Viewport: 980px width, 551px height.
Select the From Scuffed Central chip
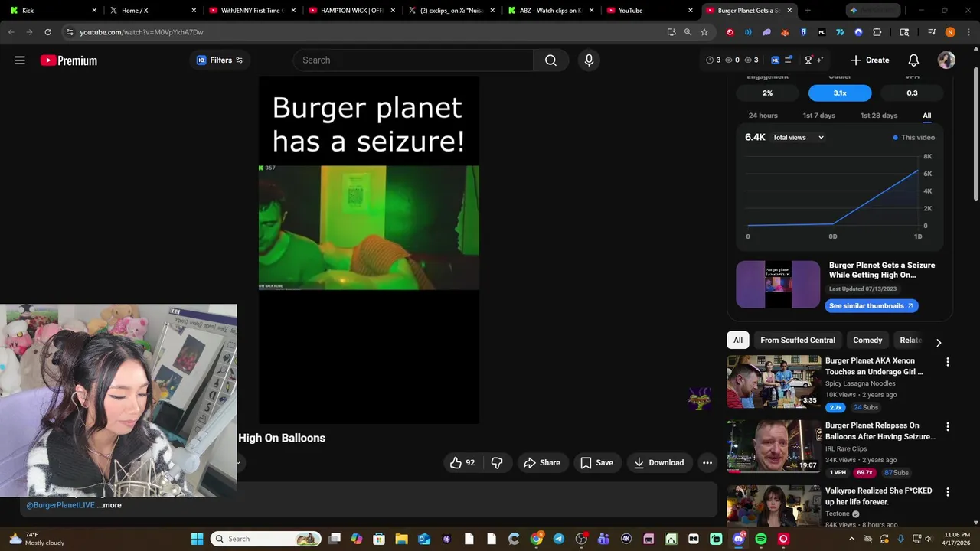coord(797,341)
